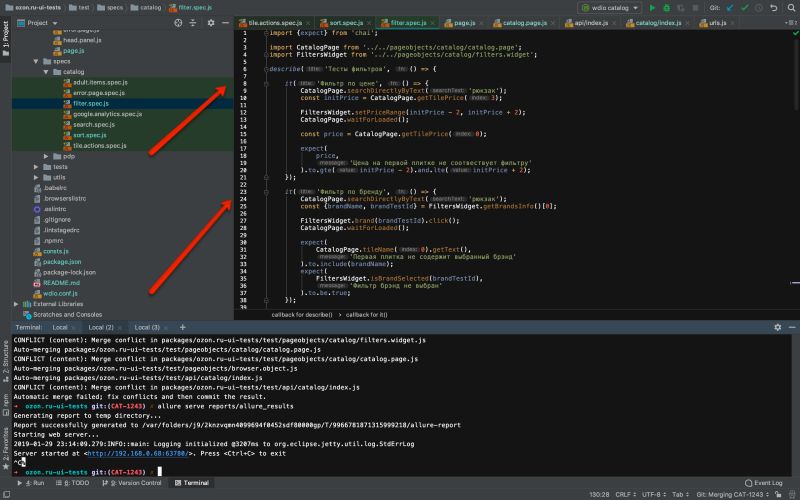800x500 pixels.
Task: Click the grayed-out stop button in toolbar
Action: click(x=695, y=8)
